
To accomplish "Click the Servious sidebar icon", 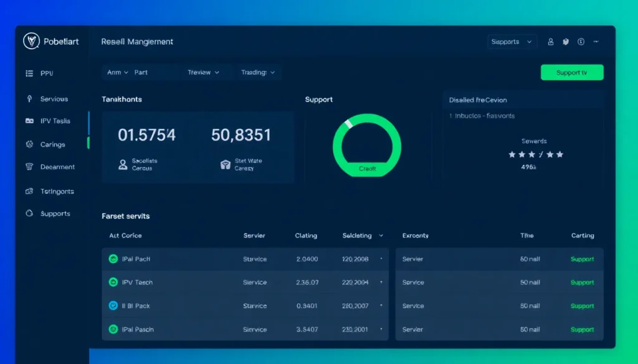I will [29, 99].
